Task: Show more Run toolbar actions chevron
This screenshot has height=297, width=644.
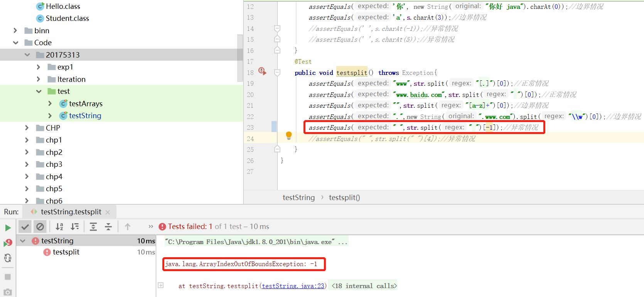Action: (x=150, y=226)
